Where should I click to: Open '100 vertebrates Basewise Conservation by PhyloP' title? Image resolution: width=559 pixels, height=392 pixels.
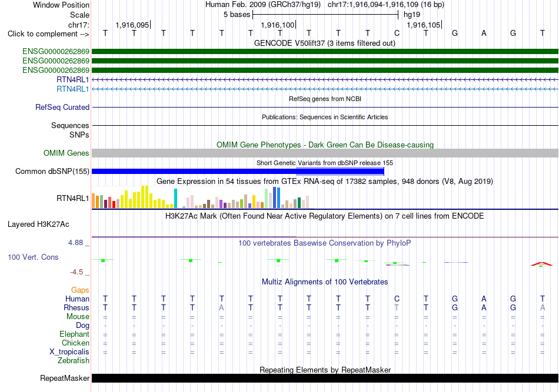(x=325, y=243)
